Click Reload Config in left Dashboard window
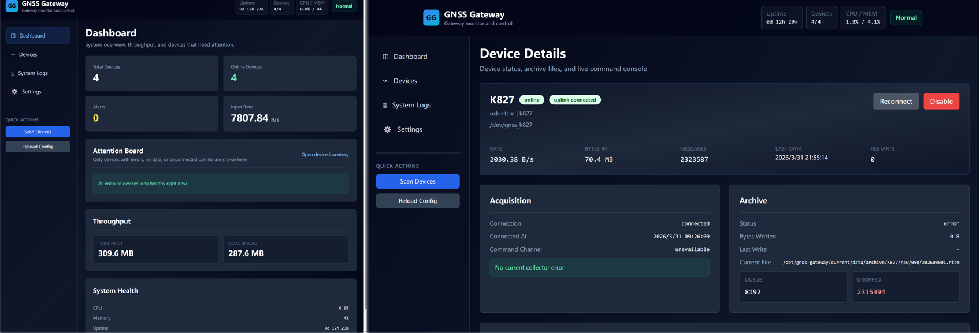The width and height of the screenshot is (980, 333). tap(38, 147)
